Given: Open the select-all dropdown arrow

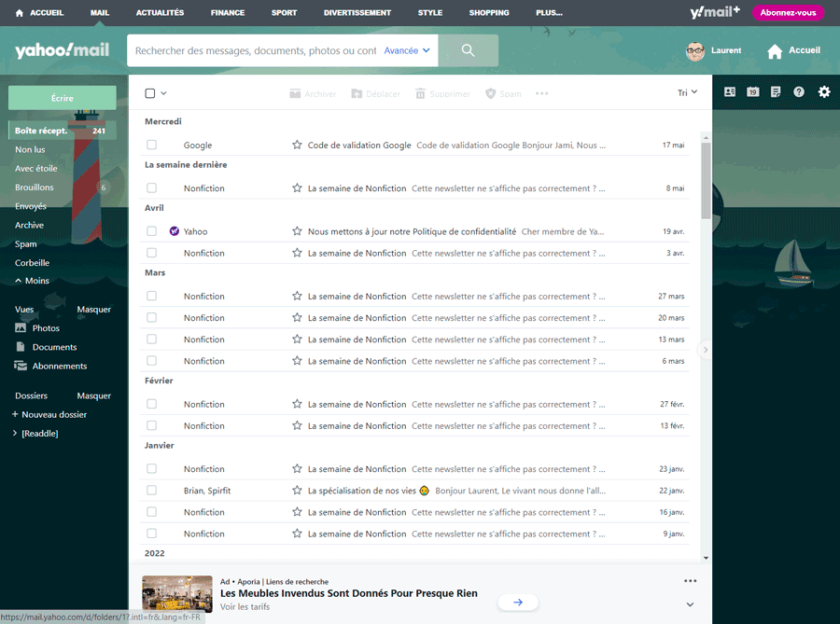Looking at the screenshot, I should [x=163, y=93].
